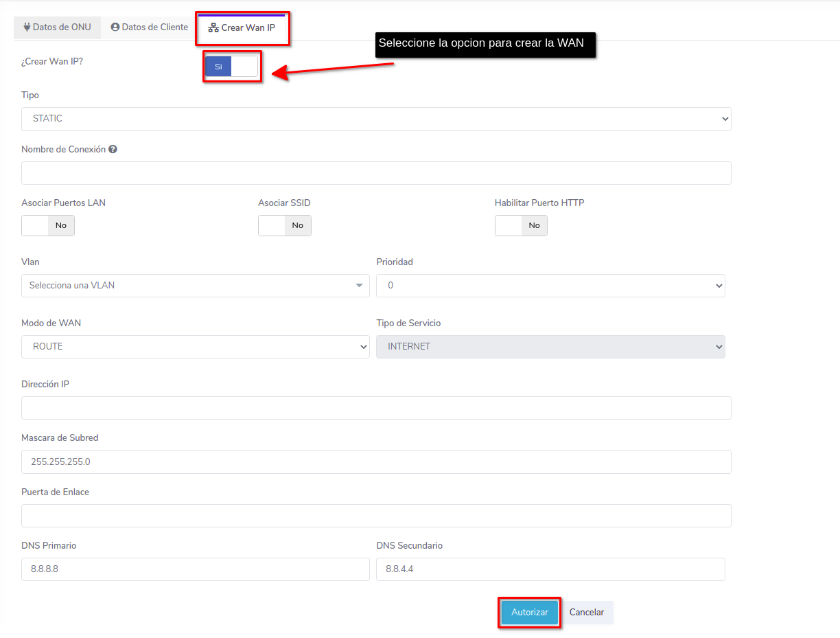Image resolution: width=840 pixels, height=638 pixels.
Task: Click the Nombre de Conexión text field
Action: 376,173
